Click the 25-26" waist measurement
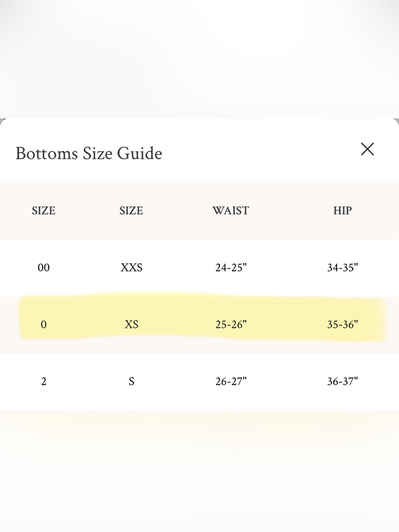This screenshot has width=399, height=532. tap(231, 325)
